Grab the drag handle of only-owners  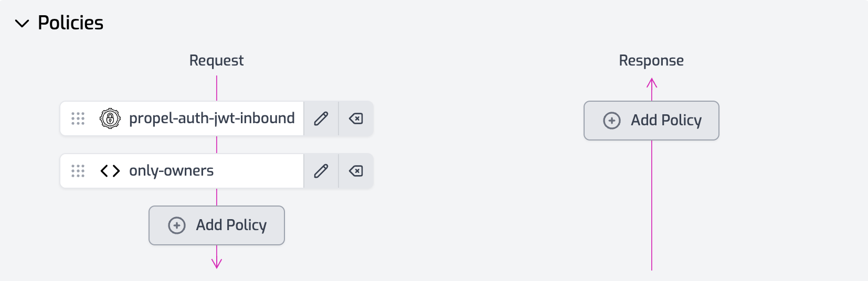(x=78, y=171)
